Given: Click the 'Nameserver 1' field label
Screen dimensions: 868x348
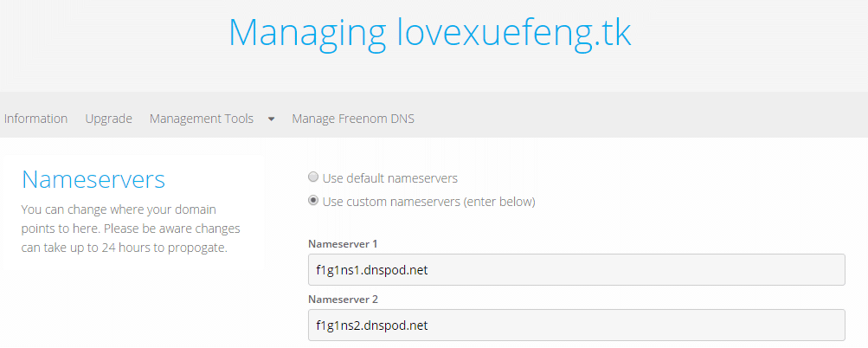Looking at the screenshot, I should tap(343, 244).
